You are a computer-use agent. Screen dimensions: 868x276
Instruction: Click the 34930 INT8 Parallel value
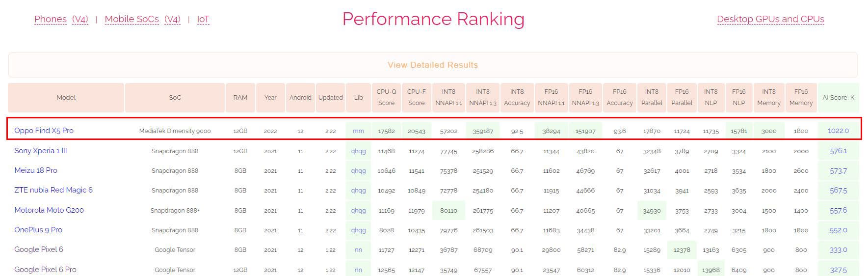[652, 210]
